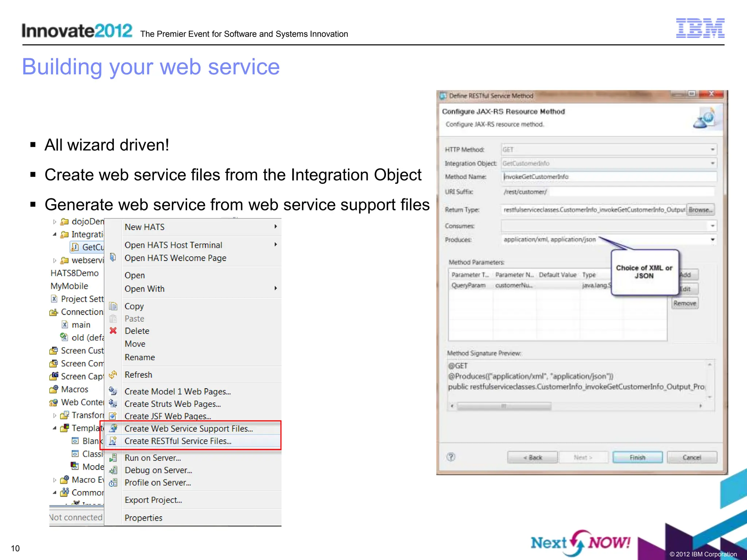This screenshot has height=560, width=747.
Task: Click the GetCu Integration Object icon
Action: tap(75, 247)
